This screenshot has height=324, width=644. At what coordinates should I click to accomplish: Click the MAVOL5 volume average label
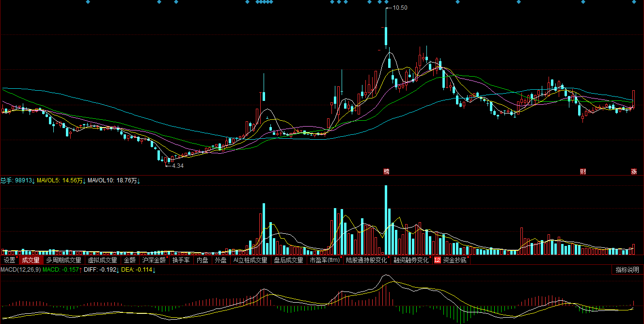coord(60,180)
